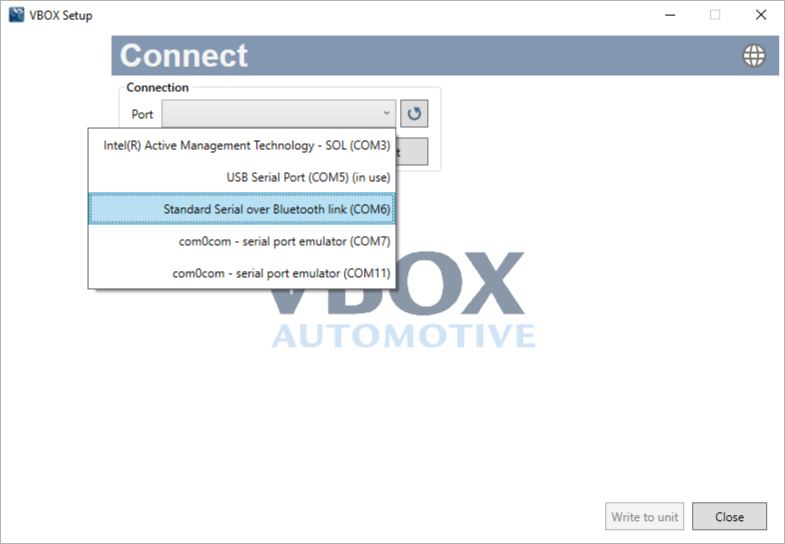Click the VBOX Setup app icon
The height and width of the screenshot is (544, 785).
[x=16, y=15]
